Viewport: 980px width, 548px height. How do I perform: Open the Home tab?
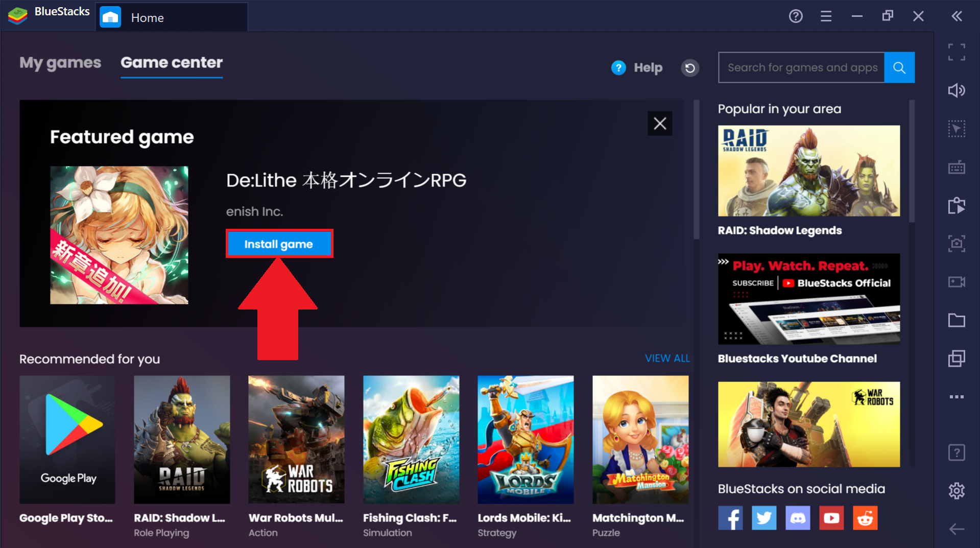(172, 17)
